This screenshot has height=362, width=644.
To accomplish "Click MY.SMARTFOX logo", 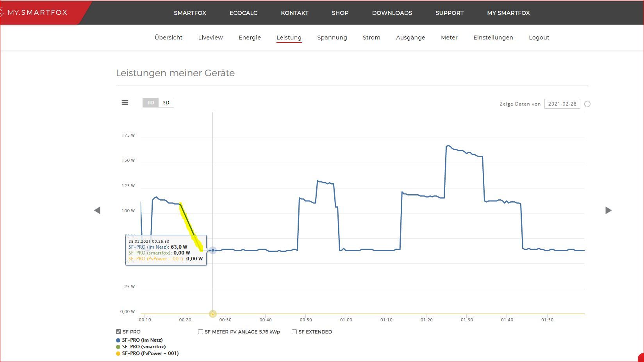I will pos(37,13).
